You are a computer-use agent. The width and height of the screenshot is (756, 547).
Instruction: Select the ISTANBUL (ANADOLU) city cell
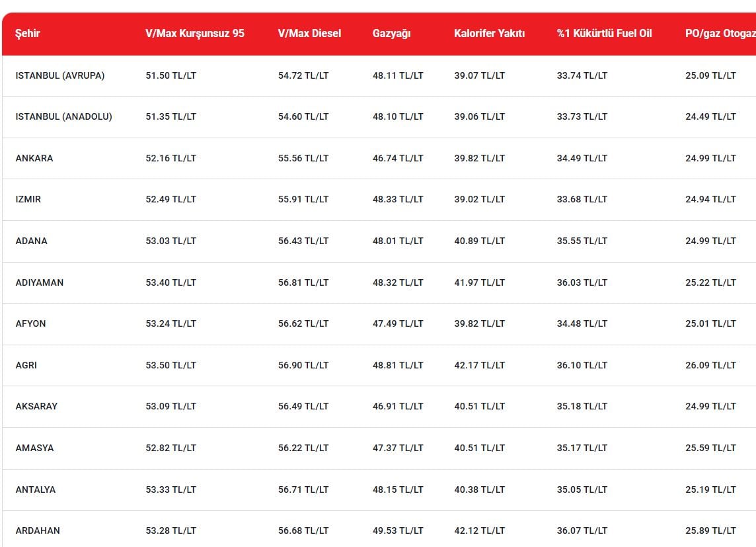coord(63,116)
